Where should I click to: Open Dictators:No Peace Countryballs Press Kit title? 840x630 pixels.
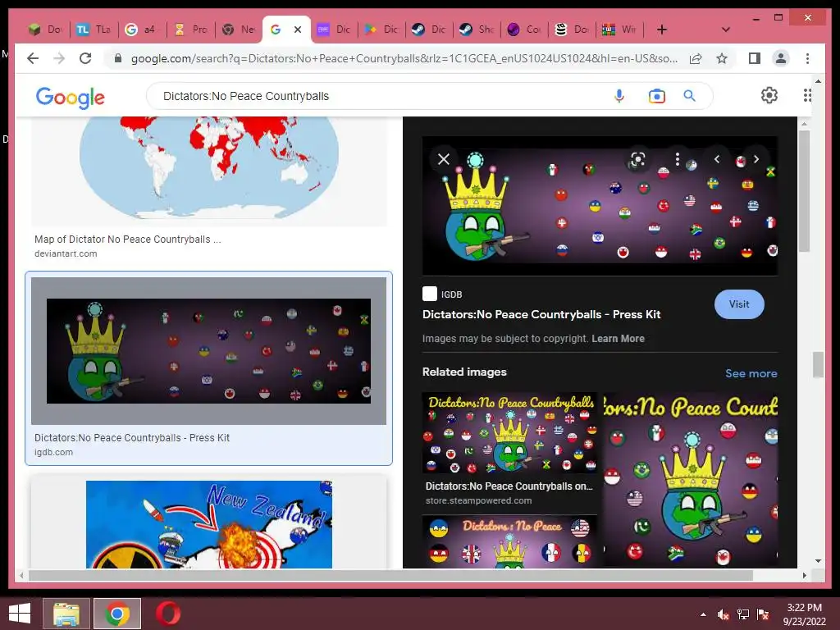pos(541,314)
